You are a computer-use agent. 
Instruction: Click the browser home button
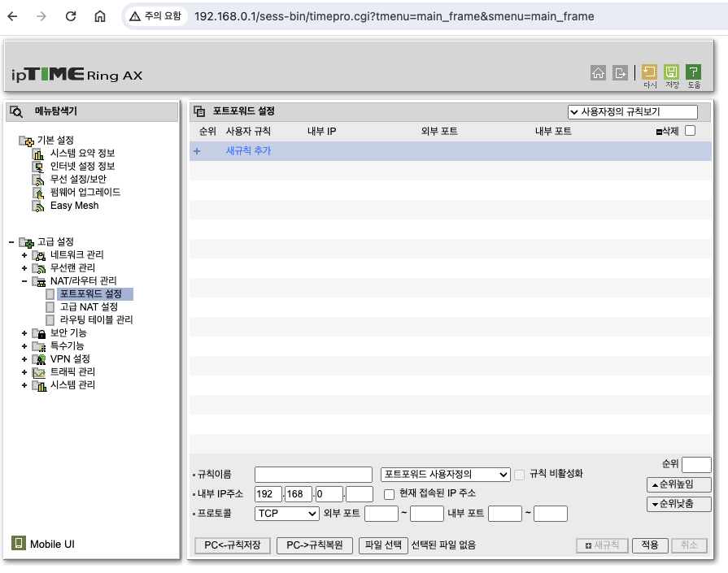[100, 16]
